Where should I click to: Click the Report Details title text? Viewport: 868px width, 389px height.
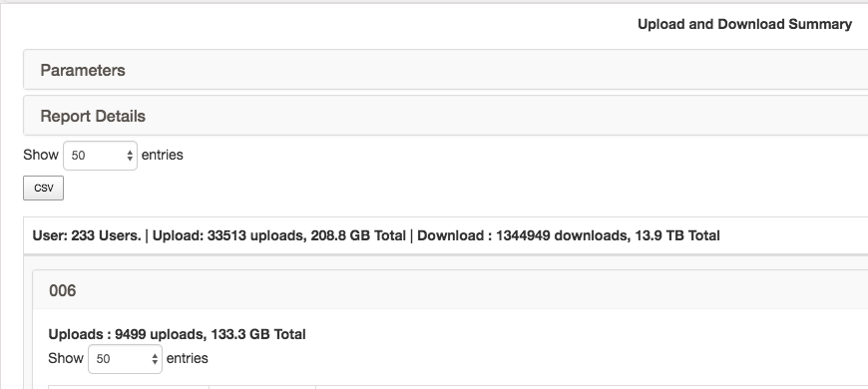click(93, 117)
